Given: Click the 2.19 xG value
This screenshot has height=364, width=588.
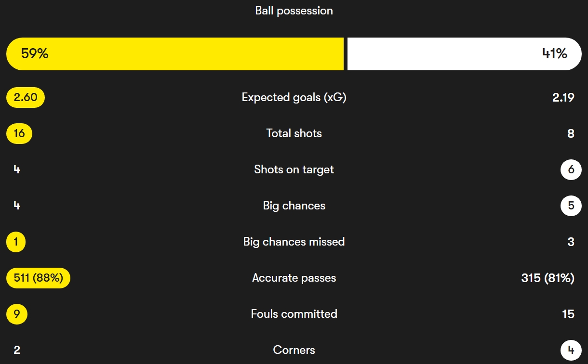Looking at the screenshot, I should pyautogui.click(x=563, y=97).
